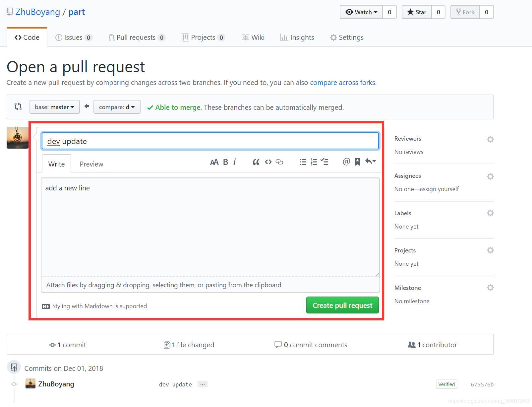
Task: Open ZhuBoyang owner profile link
Action: click(38, 12)
